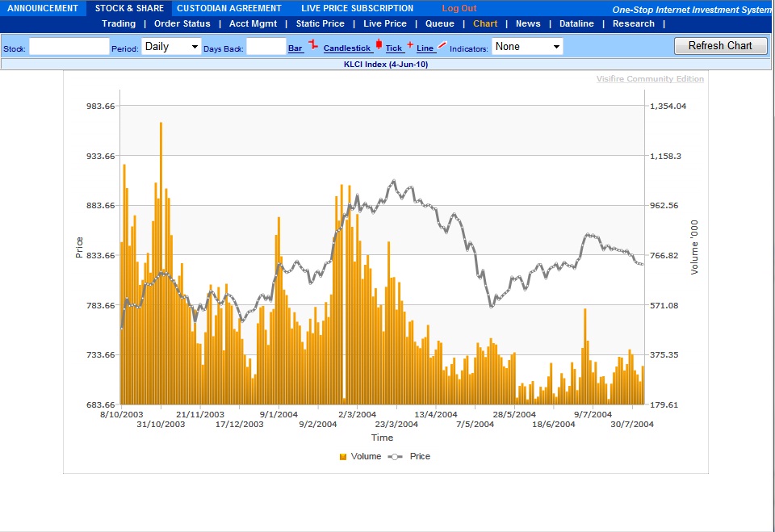Open the Queue menu item

click(440, 23)
